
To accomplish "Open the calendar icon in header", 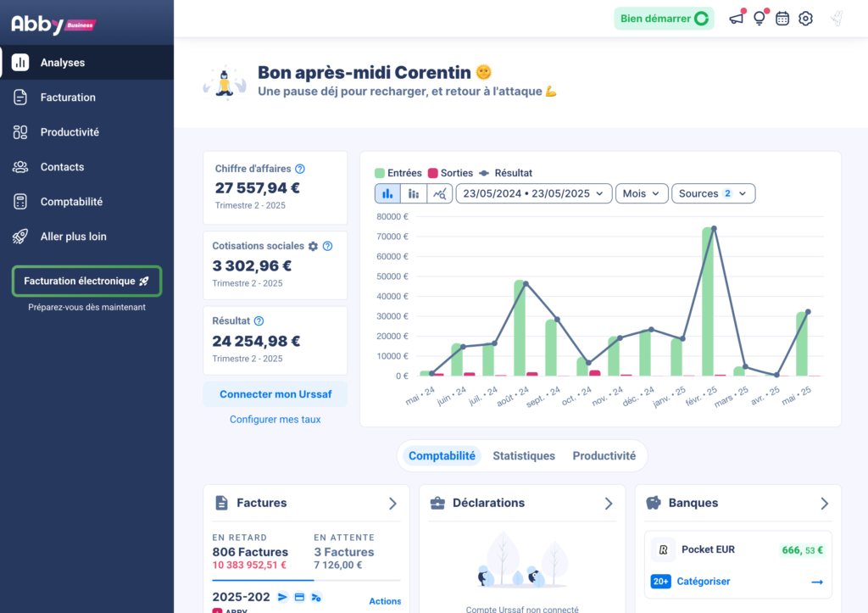I will (782, 19).
